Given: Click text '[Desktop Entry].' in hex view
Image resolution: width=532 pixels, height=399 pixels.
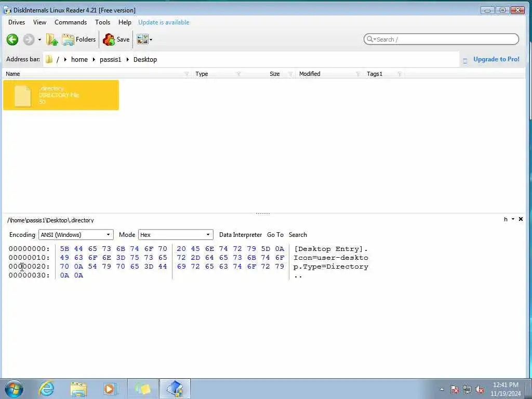Looking at the screenshot, I should tap(331, 249).
